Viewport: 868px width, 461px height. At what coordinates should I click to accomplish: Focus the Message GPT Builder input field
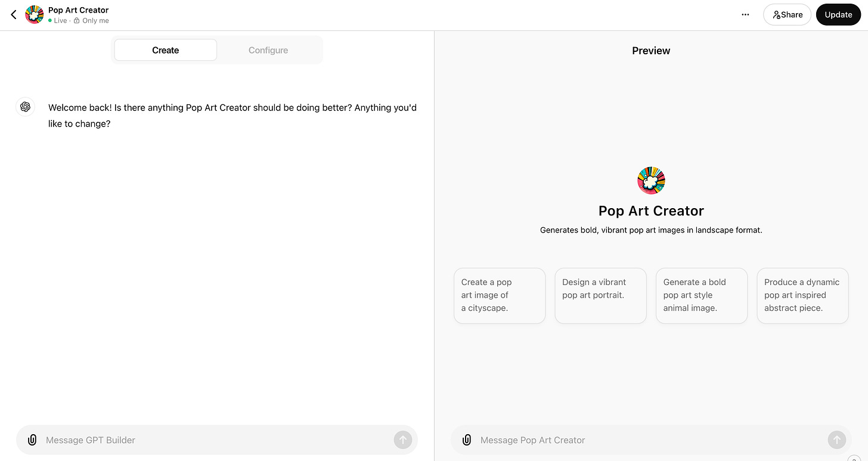coord(217,440)
